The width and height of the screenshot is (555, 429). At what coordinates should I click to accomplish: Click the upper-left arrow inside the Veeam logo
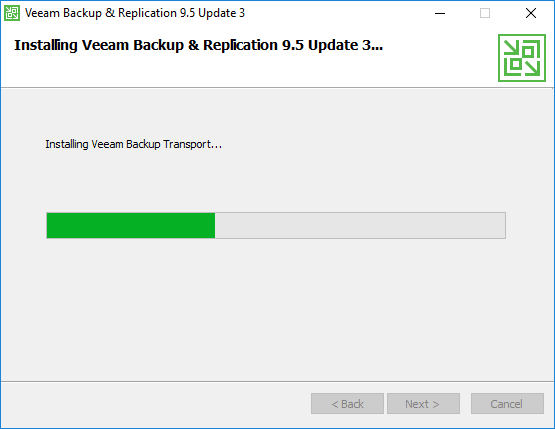pos(512,48)
